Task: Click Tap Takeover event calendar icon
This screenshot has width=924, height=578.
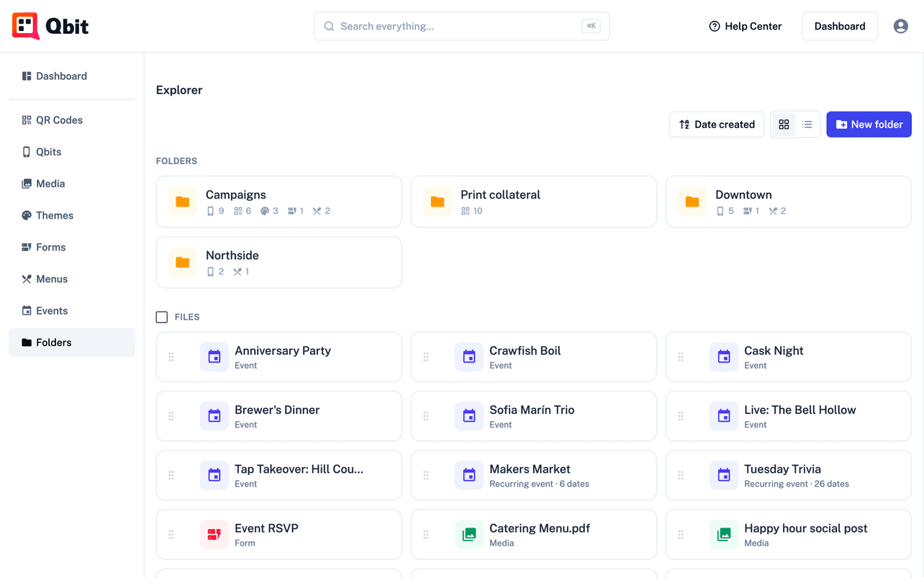Action: point(214,475)
